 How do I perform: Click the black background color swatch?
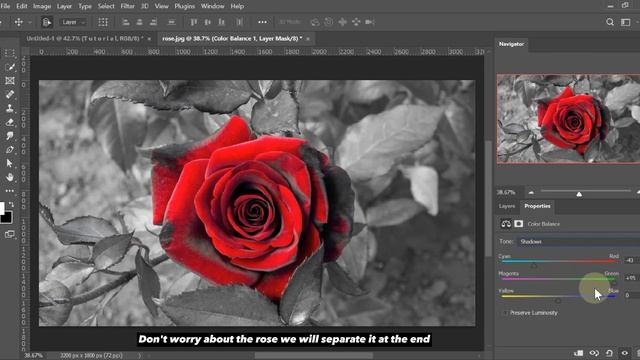coord(7,217)
